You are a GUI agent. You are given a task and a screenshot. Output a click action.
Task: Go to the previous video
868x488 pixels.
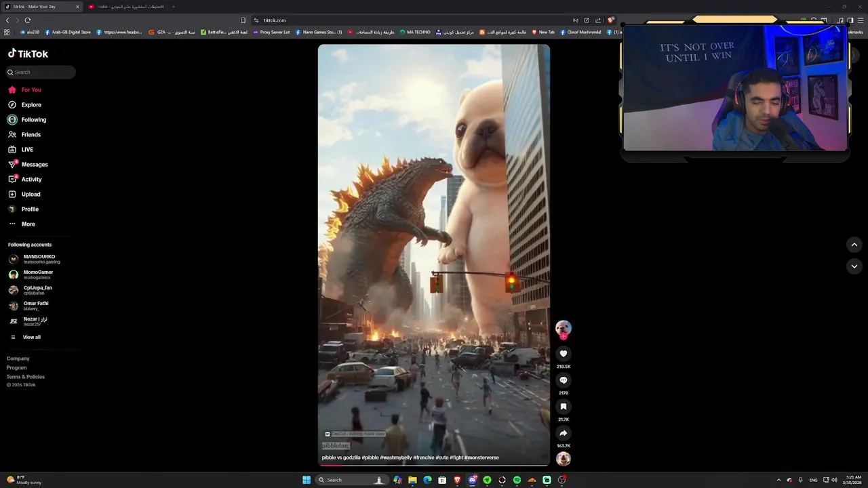854,245
